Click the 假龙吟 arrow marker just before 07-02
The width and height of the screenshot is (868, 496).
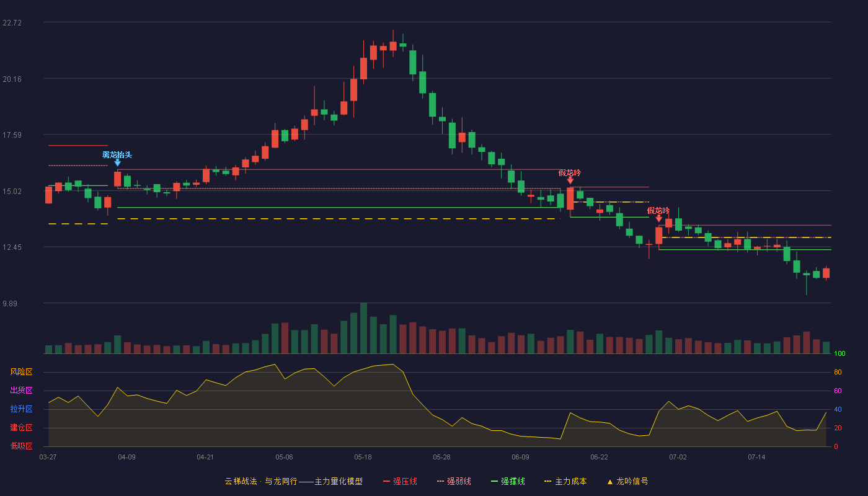coord(659,218)
